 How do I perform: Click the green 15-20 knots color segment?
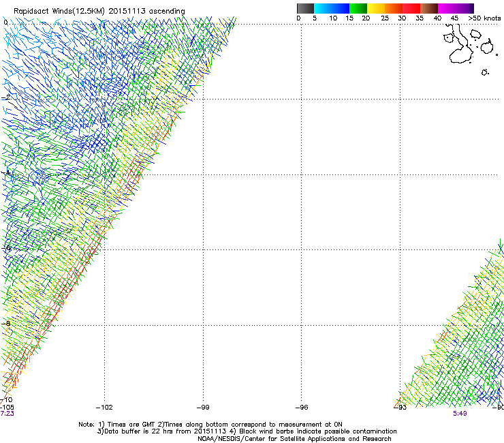click(358, 8)
